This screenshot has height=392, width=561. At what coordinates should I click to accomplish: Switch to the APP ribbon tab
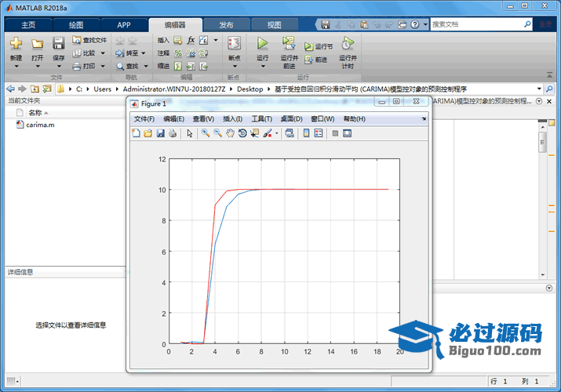click(x=124, y=25)
